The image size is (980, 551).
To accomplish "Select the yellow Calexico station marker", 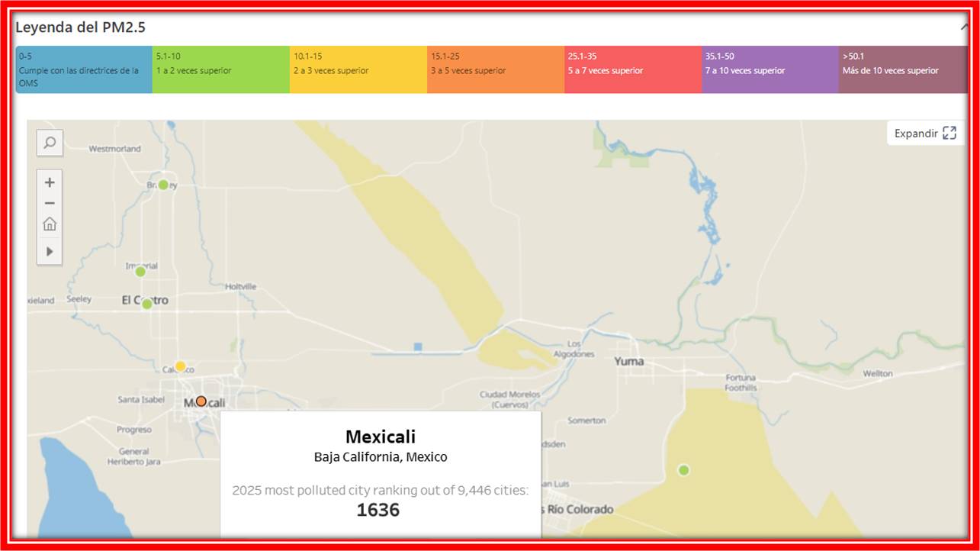I will [180, 366].
